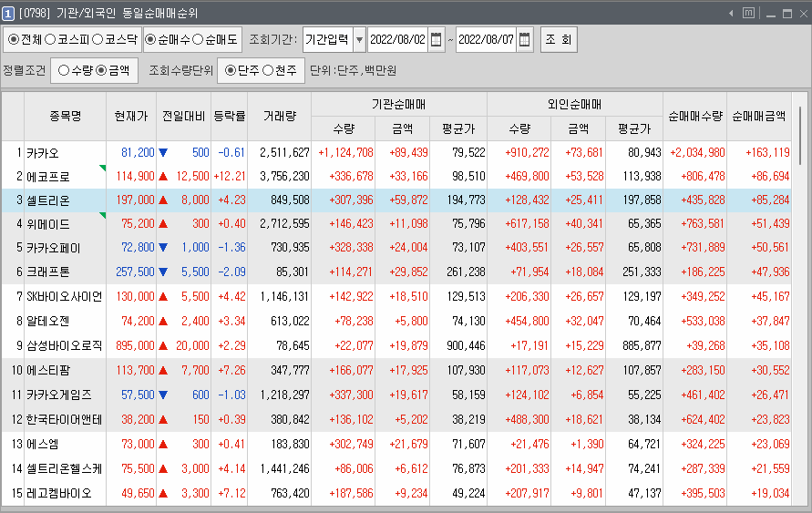Click 레고켐바이오 net amount +19,034

point(770,493)
